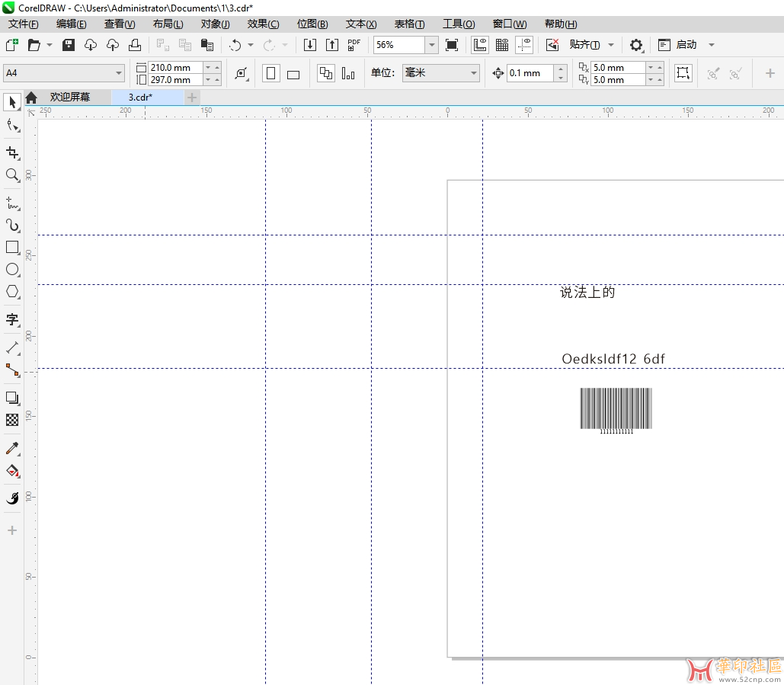Click the page height 297.0 mm field
Viewport: 784px width, 685px height.
[175, 79]
